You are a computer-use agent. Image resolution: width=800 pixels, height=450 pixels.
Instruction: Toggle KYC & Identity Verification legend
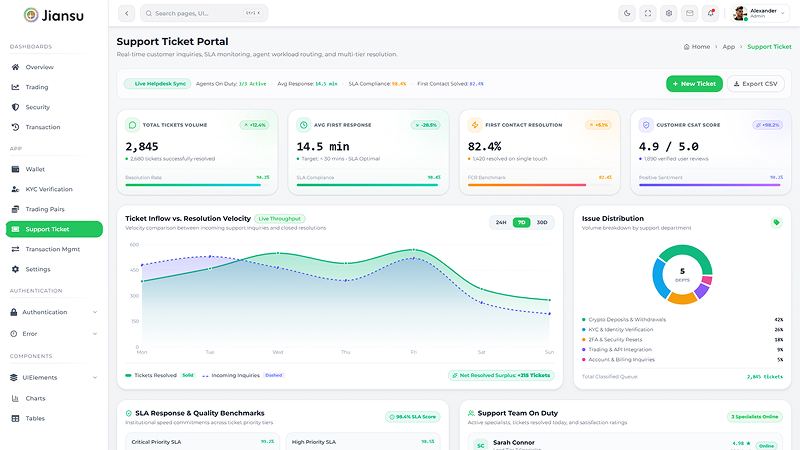617,330
